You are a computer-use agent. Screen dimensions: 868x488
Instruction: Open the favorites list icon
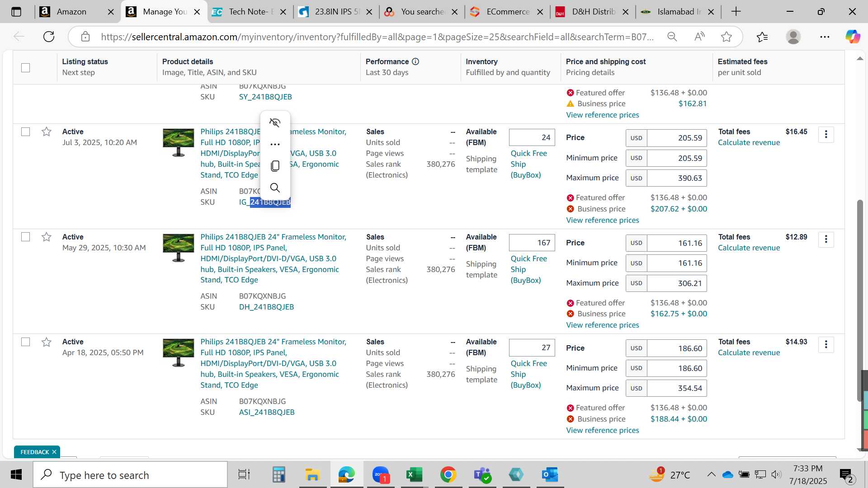pos(762,37)
